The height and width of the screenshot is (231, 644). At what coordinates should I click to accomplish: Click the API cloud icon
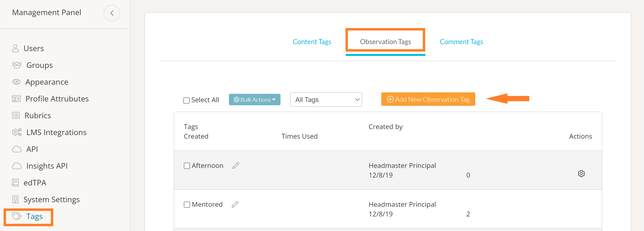(x=17, y=149)
